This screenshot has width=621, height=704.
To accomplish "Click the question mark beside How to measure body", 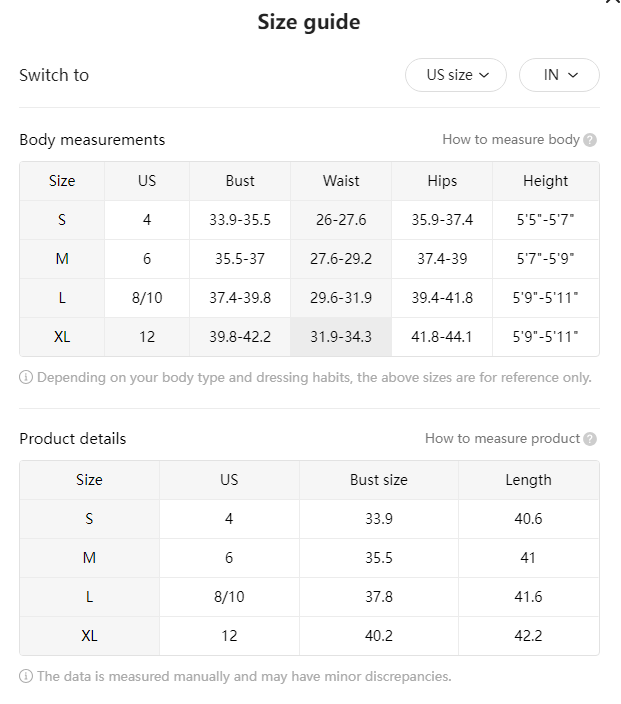I will [x=590, y=140].
